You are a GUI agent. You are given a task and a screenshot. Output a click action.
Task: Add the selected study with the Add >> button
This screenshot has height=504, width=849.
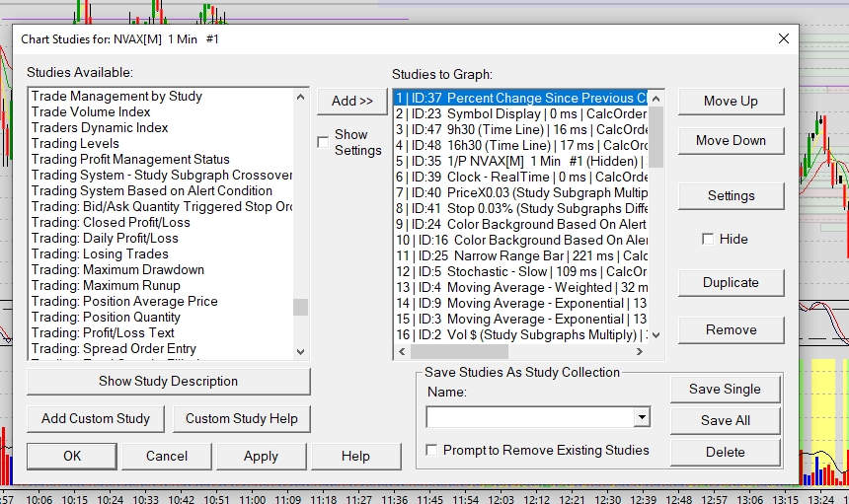[x=352, y=102]
